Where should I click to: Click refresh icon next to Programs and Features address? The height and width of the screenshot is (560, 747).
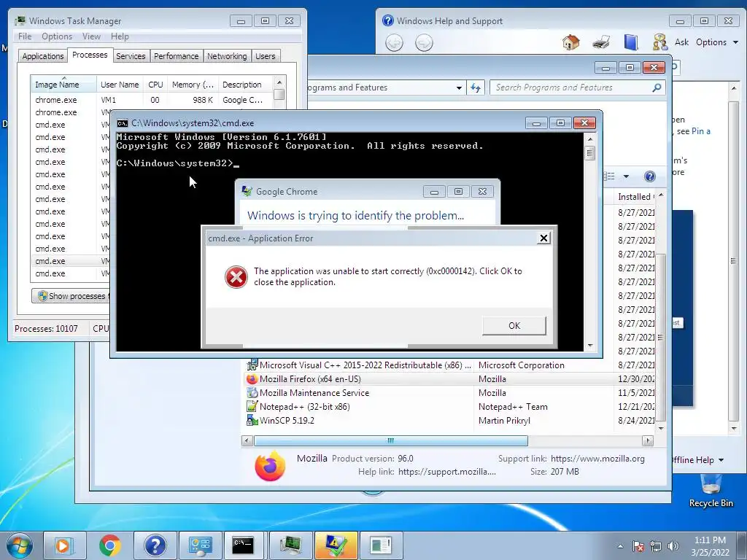click(x=476, y=87)
